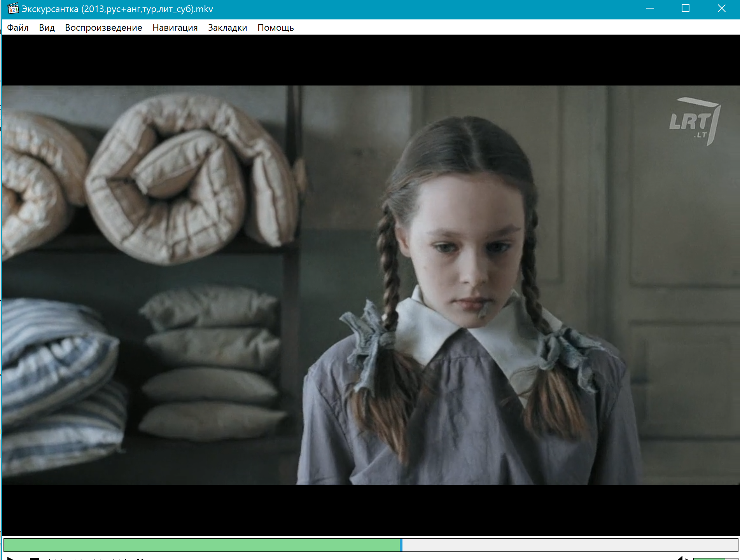The image size is (740, 560).
Task: Click the blue seek position handle
Action: point(401,545)
